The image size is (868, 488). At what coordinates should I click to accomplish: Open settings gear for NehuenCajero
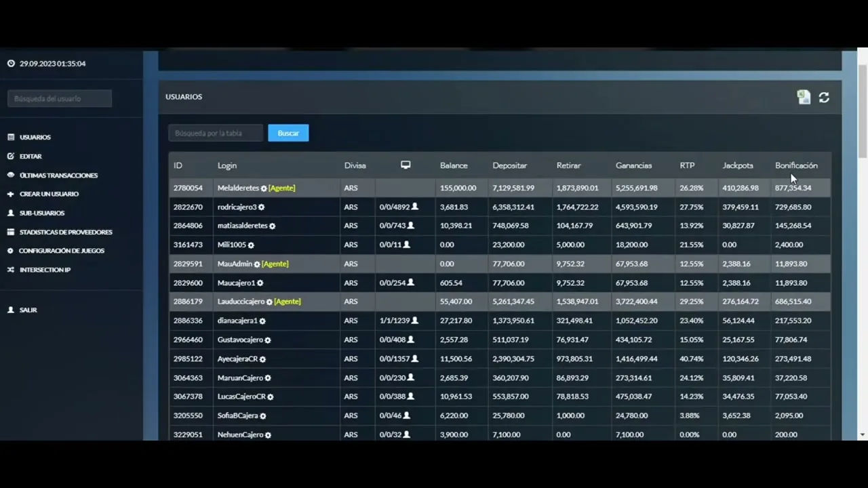[268, 435]
